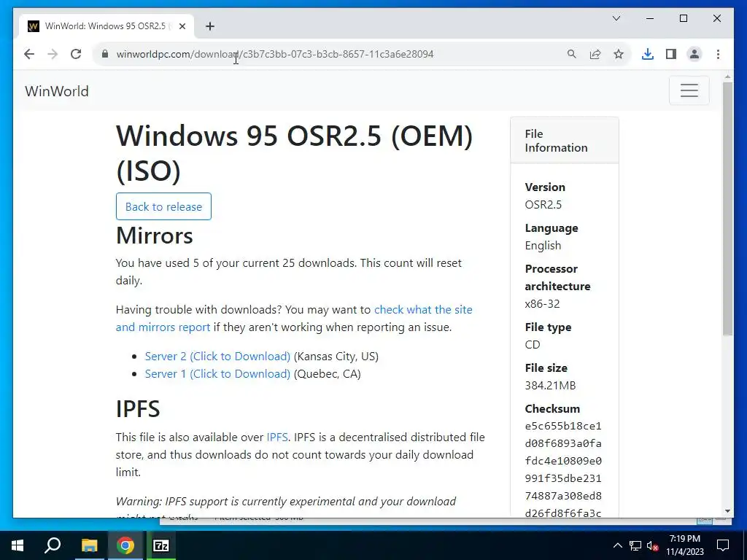Image resolution: width=747 pixels, height=560 pixels.
Task: Click the zoom magnifier icon in address bar
Action: coord(572,54)
